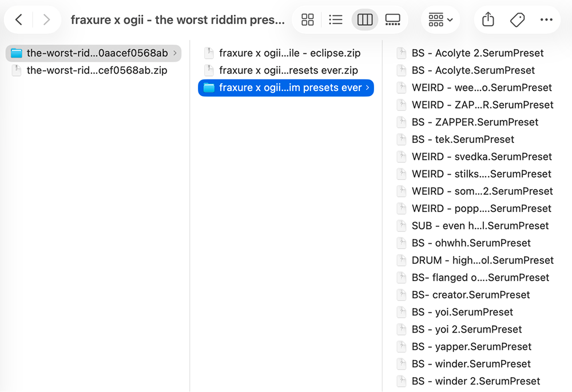Select BS - Acolyte 2.SerumPreset
The width and height of the screenshot is (572, 392).
tap(478, 53)
